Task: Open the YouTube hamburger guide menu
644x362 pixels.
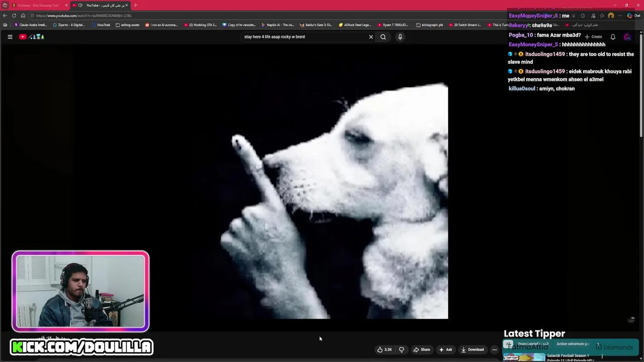Action: coord(10,37)
